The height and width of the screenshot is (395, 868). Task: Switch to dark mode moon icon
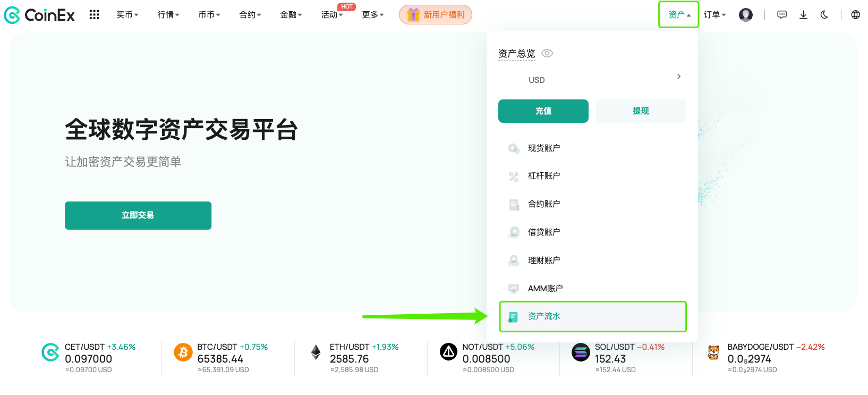(824, 15)
